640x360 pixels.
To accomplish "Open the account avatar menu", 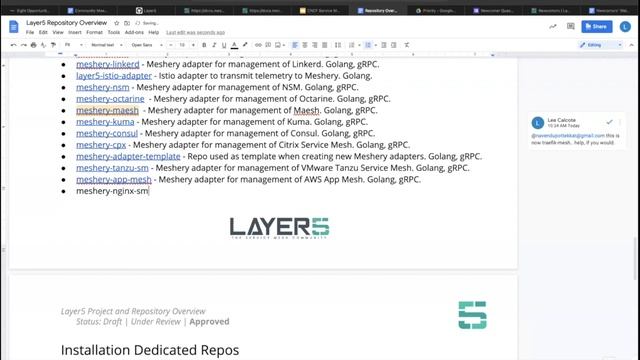I will 625,27.
